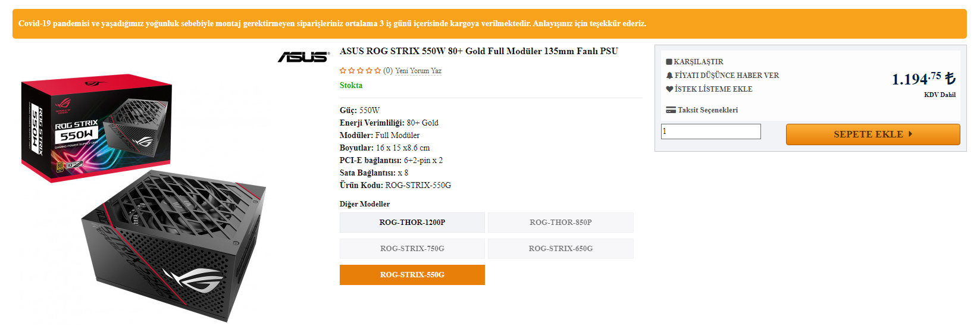The width and height of the screenshot is (980, 335).
Task: Select the highlighted ROG-STRIX-550G model
Action: (x=412, y=275)
